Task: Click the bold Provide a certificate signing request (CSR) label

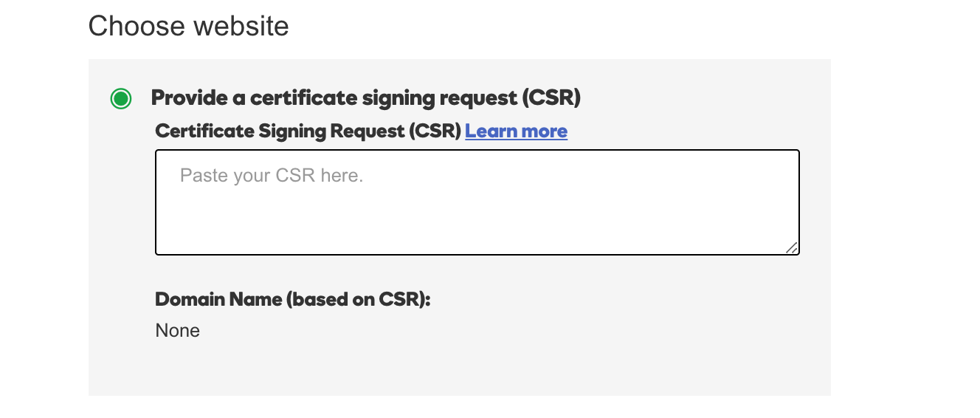Action: (365, 98)
